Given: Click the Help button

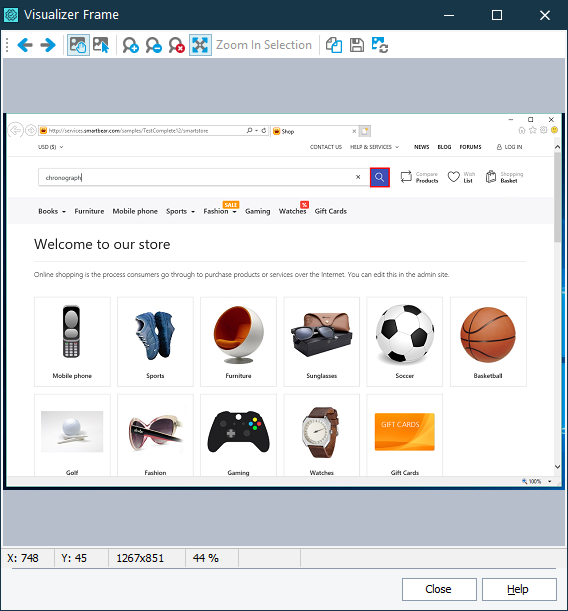Looking at the screenshot, I should point(519,589).
